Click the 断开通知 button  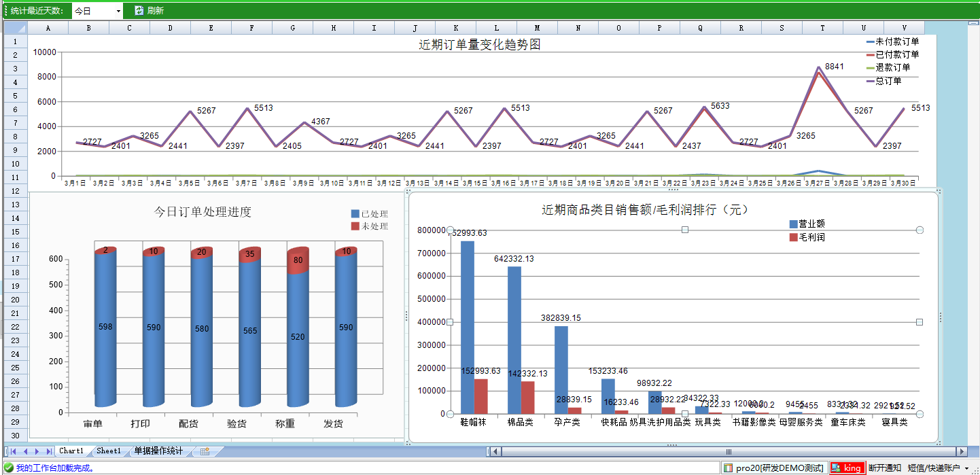(884, 468)
